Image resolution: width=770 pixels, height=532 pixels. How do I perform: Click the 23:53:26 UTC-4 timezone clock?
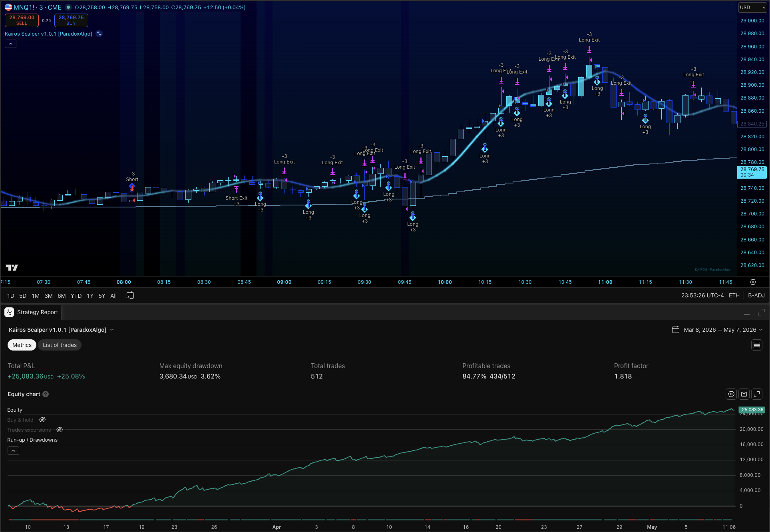702,296
